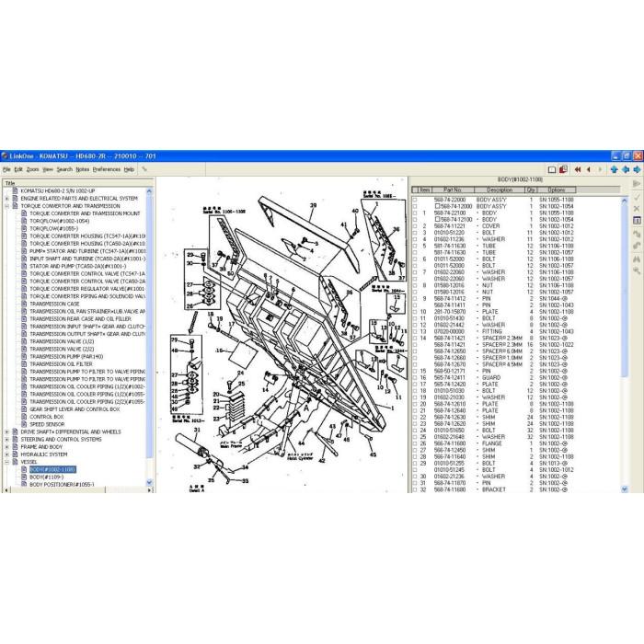Click the parts list vertical scrollbar thumb

tap(625, 290)
